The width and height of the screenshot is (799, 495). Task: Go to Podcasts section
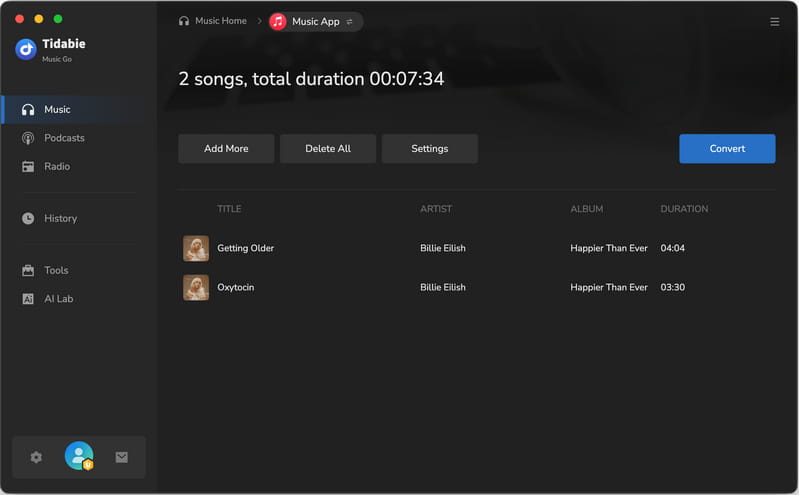tap(64, 138)
